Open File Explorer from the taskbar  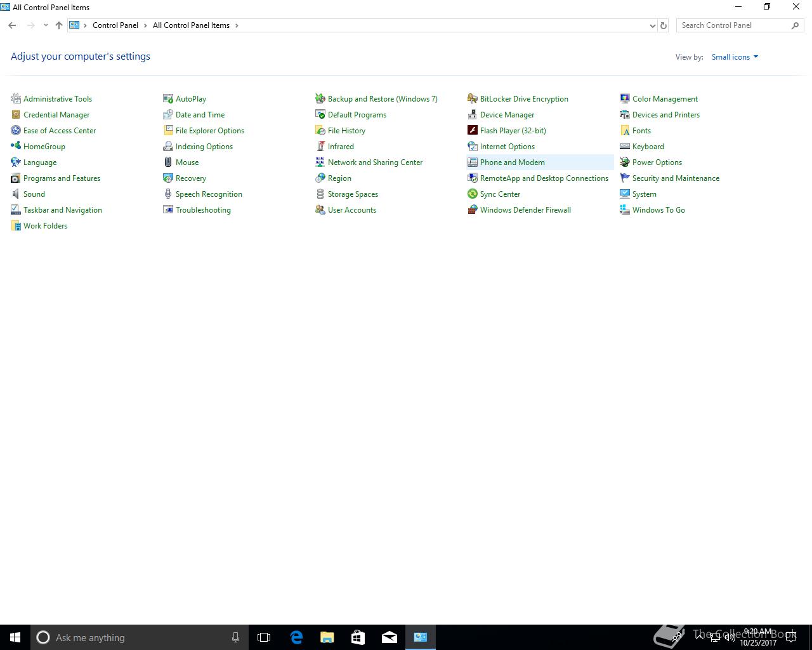tap(327, 637)
